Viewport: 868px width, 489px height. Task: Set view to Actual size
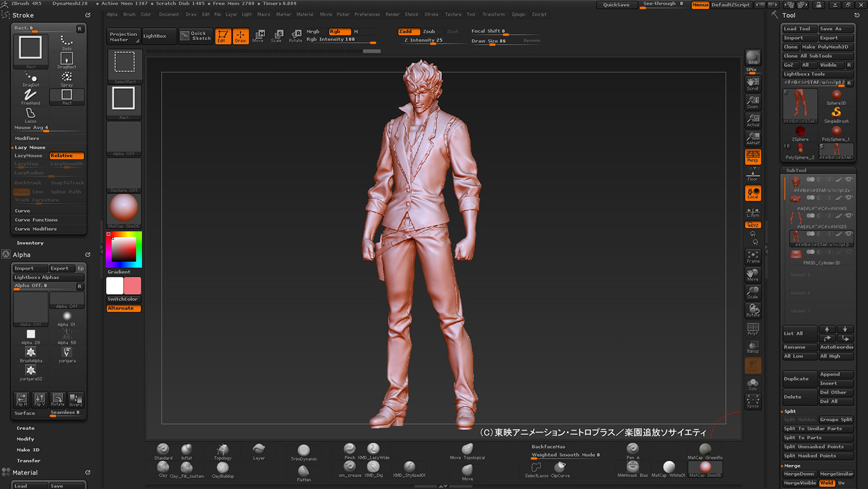[x=753, y=120]
